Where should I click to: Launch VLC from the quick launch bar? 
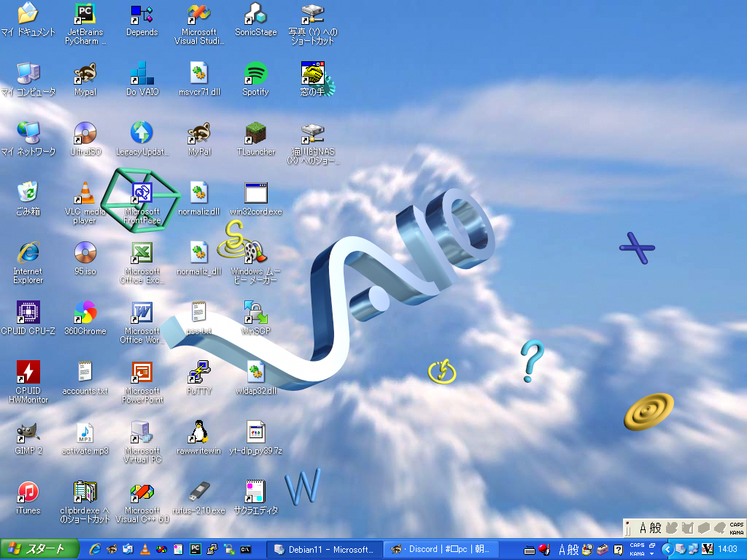(x=145, y=550)
